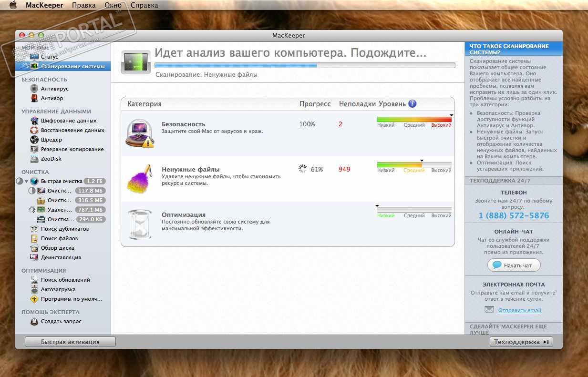Open the Отправить email link

[x=519, y=310]
